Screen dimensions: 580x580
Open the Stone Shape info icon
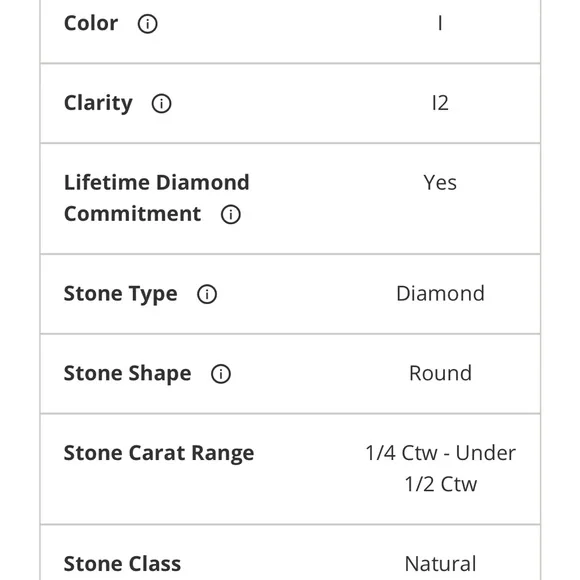tap(221, 374)
